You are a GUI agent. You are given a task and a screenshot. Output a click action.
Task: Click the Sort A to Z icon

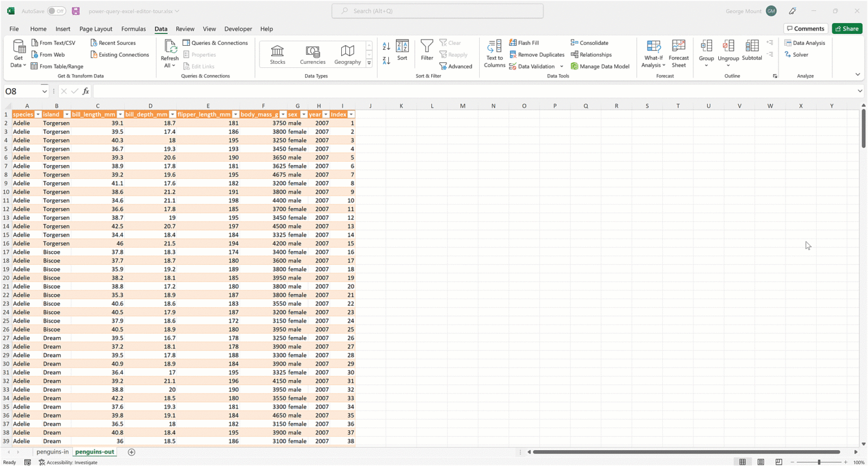pyautogui.click(x=386, y=46)
